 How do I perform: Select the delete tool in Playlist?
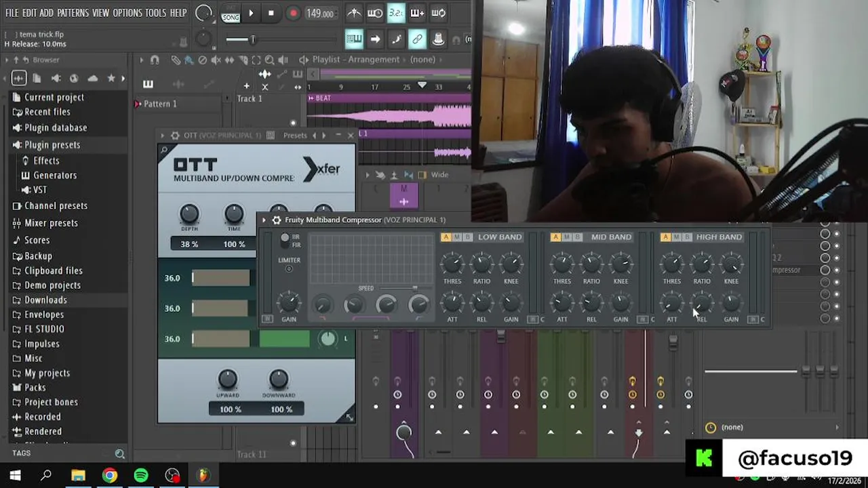(x=202, y=60)
